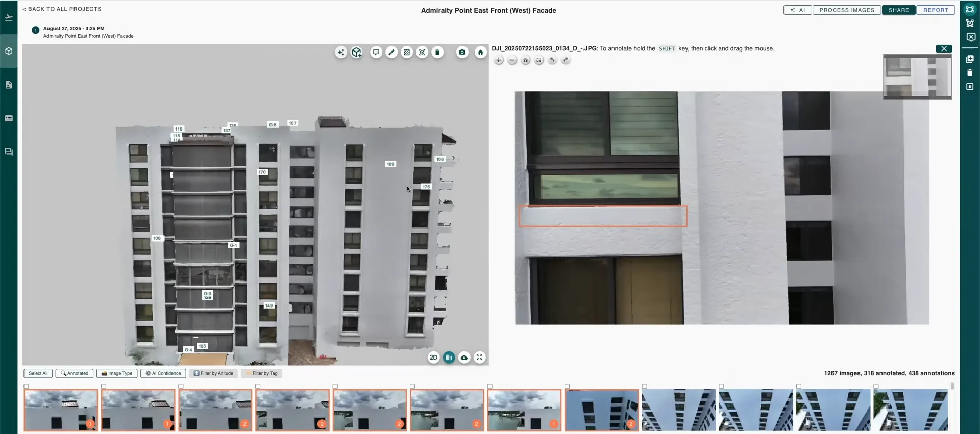Switch the viewer to 2D mode
Screen dimensions: 980x434
point(433,358)
